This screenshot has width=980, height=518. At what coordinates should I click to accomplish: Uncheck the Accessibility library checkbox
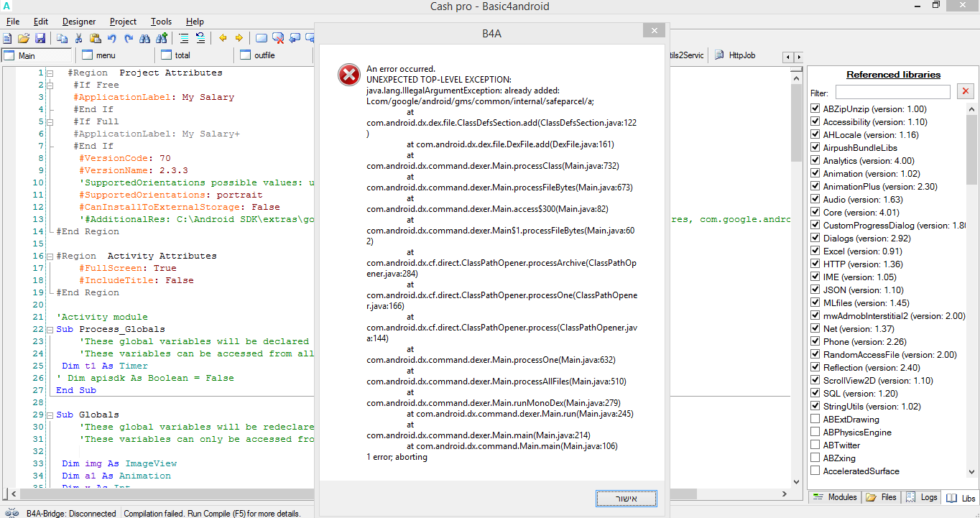click(x=815, y=121)
